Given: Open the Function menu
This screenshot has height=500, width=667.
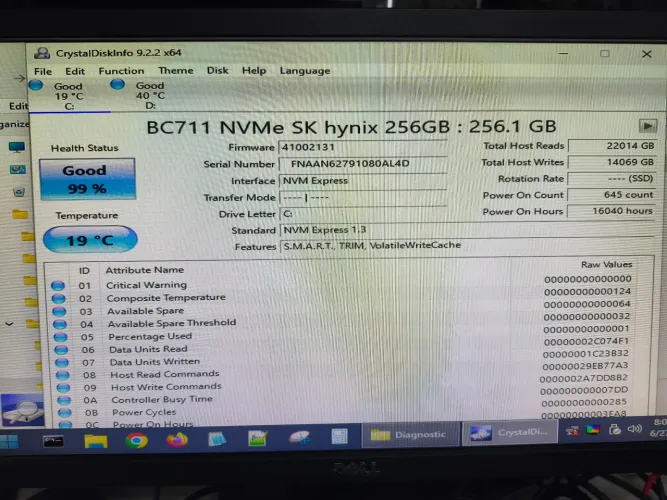Looking at the screenshot, I should pos(121,71).
